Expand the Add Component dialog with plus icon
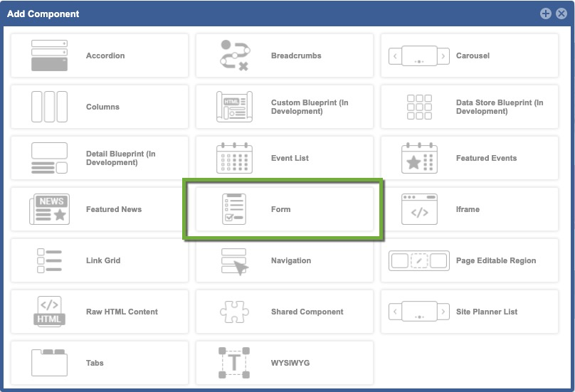 pyautogui.click(x=545, y=14)
